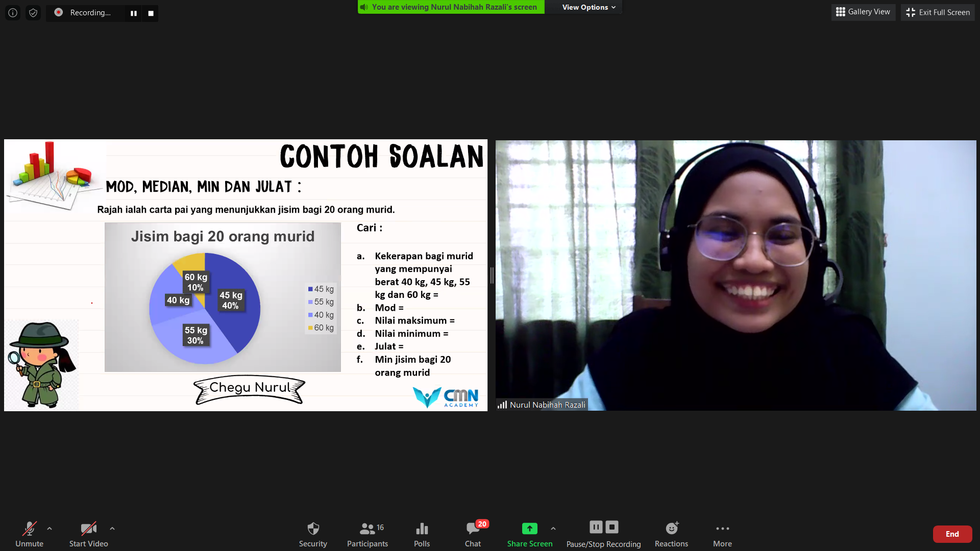The image size is (980, 551).
Task: Pause the recording in top-left controls
Action: [134, 13]
